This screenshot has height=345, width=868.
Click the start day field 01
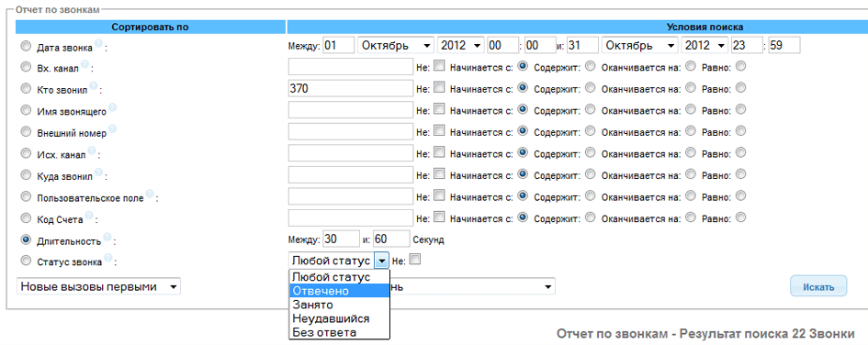tap(338, 45)
